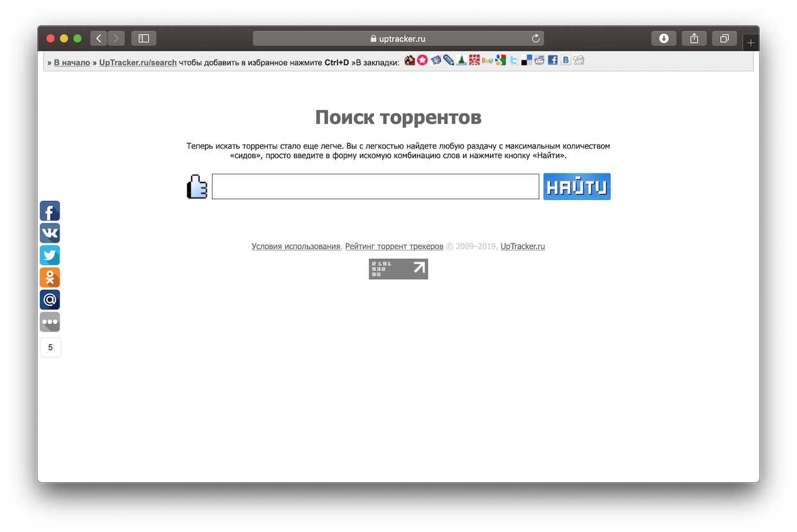797x532 pixels.
Task: Click the Buzz bookmark icon
Action: coord(488,60)
